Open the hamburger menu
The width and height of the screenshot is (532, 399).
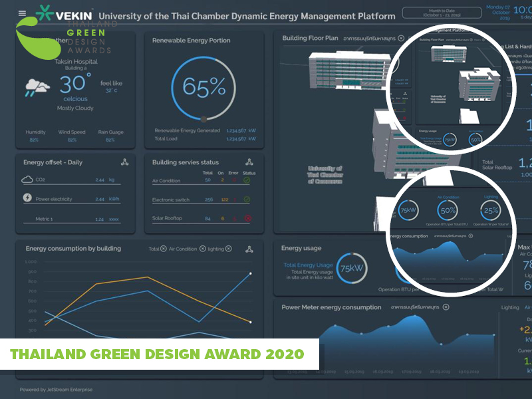(22, 13)
